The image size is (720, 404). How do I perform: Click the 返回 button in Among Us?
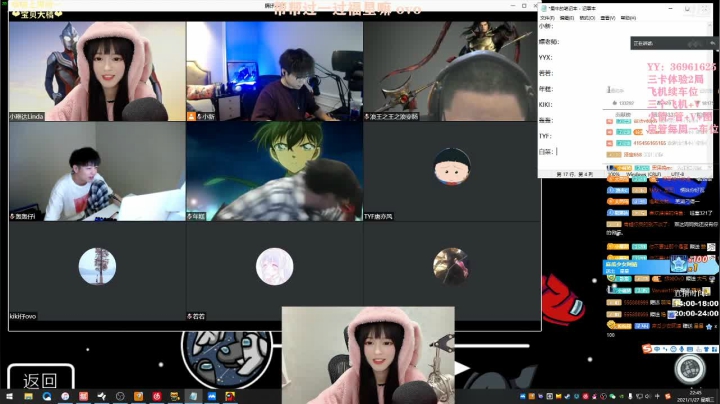click(x=40, y=381)
